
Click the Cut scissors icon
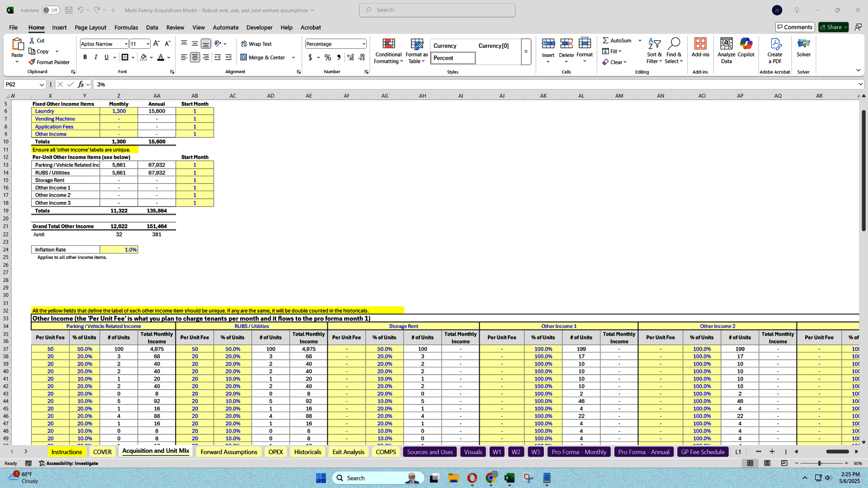[x=32, y=41]
